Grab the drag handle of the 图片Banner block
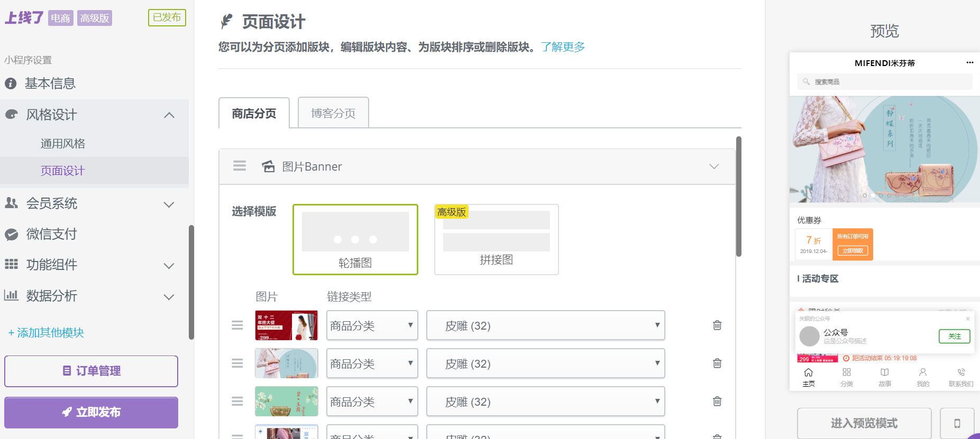The width and height of the screenshot is (980, 439). tap(240, 166)
